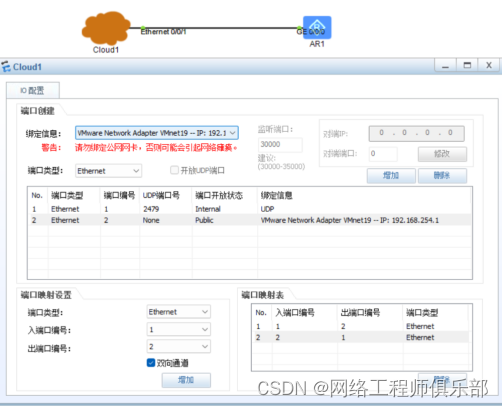
Task: Click 删除 button in 端口创建 section
Action: (442, 175)
